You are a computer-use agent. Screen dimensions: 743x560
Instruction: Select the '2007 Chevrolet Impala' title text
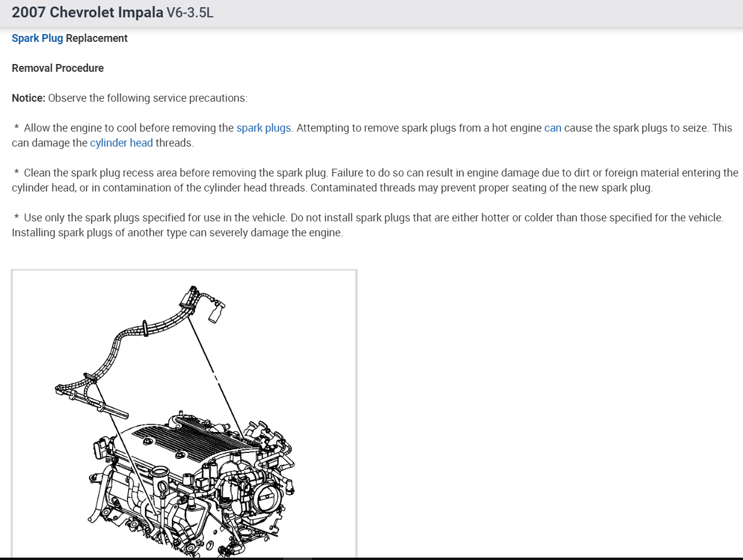tap(87, 13)
